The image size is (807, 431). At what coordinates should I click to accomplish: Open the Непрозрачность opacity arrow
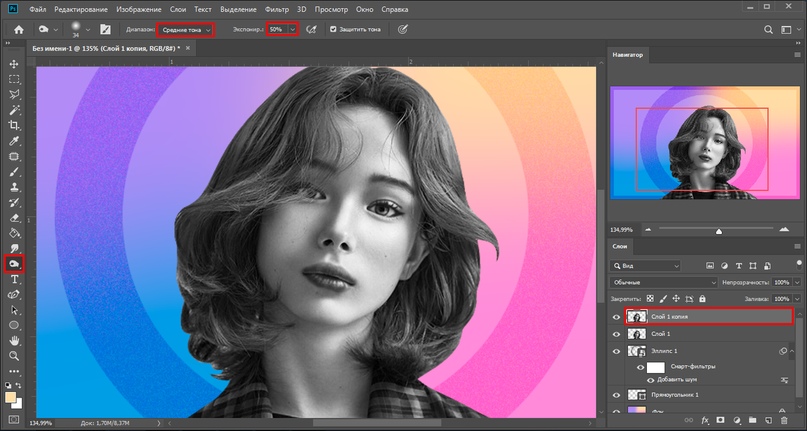click(797, 283)
